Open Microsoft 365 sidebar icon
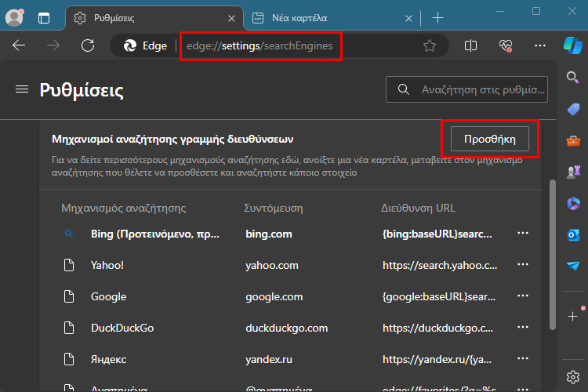Viewport: 588px width, 392px height. coord(573,204)
